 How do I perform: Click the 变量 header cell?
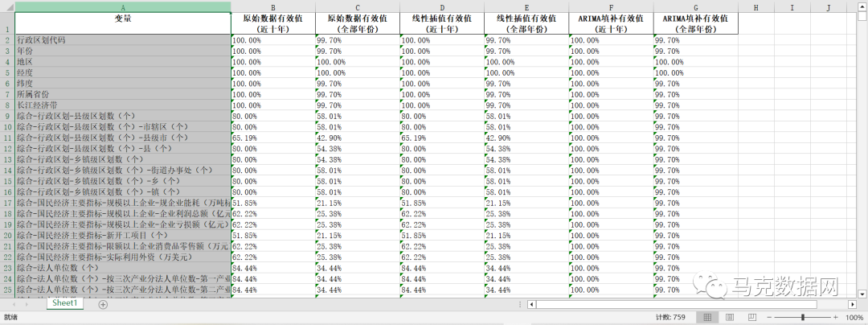123,24
